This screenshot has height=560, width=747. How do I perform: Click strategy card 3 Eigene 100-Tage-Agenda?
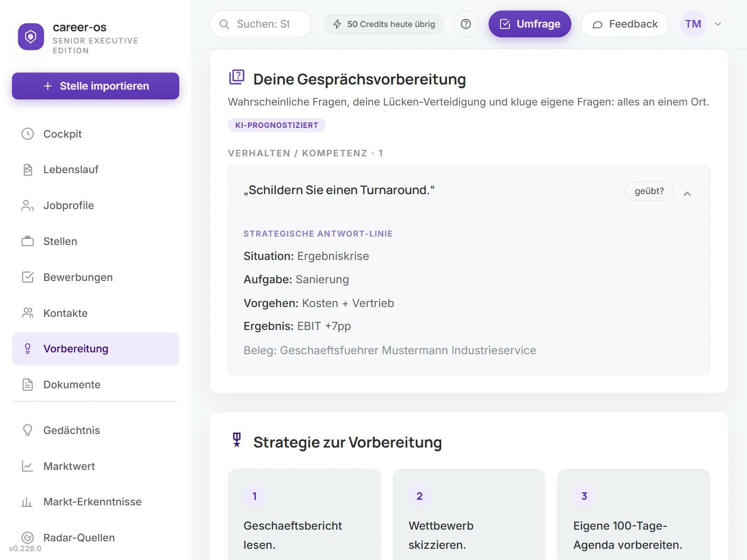634,514
